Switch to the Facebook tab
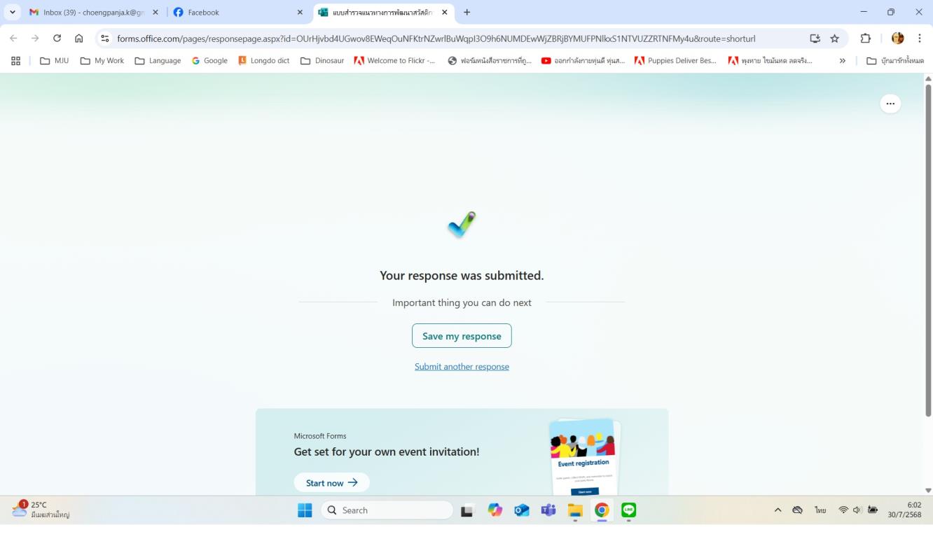Image resolution: width=933 pixels, height=560 pixels. pyautogui.click(x=235, y=12)
